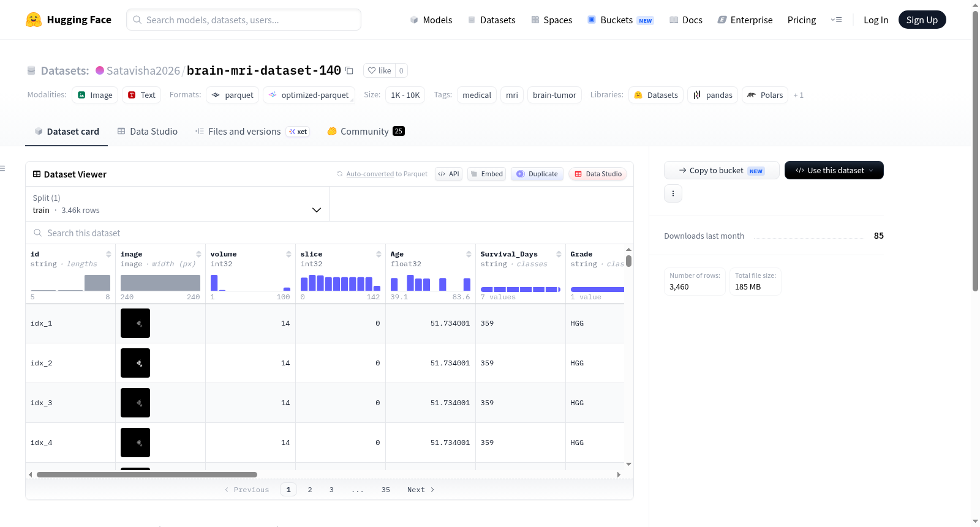Sort the volume column
This screenshot has width=980, height=527.
288,254
